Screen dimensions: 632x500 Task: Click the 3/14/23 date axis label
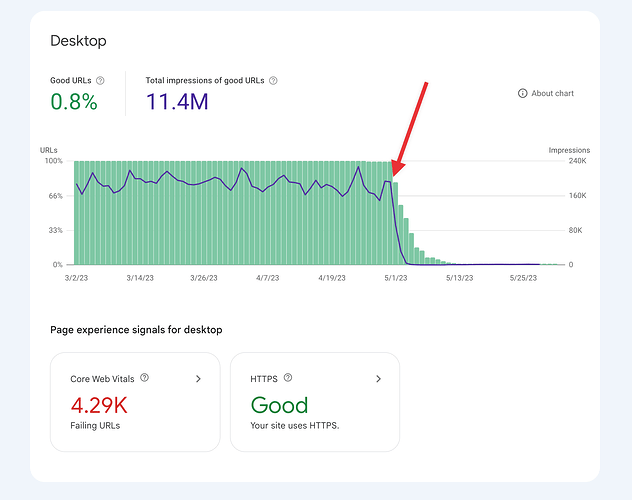tap(140, 278)
